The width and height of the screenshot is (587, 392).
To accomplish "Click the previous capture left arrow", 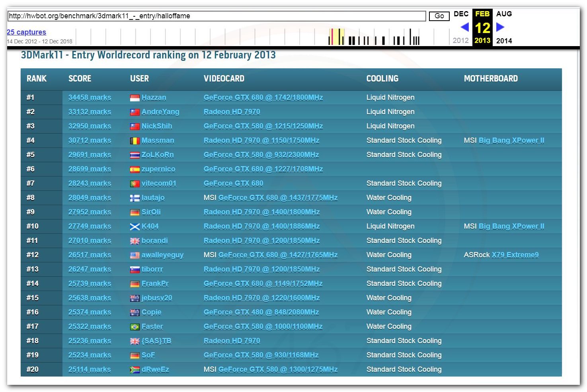I will pyautogui.click(x=464, y=27).
